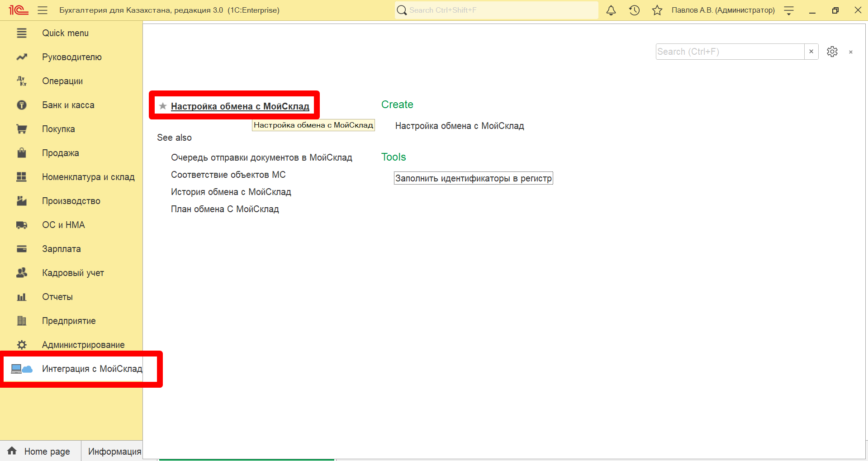Open the Информация tab

pos(114,451)
